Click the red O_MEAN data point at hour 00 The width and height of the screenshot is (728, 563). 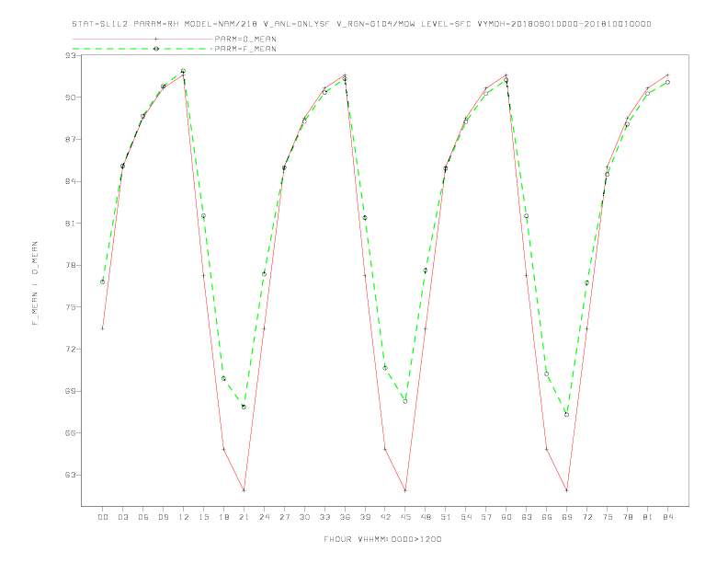coord(103,328)
